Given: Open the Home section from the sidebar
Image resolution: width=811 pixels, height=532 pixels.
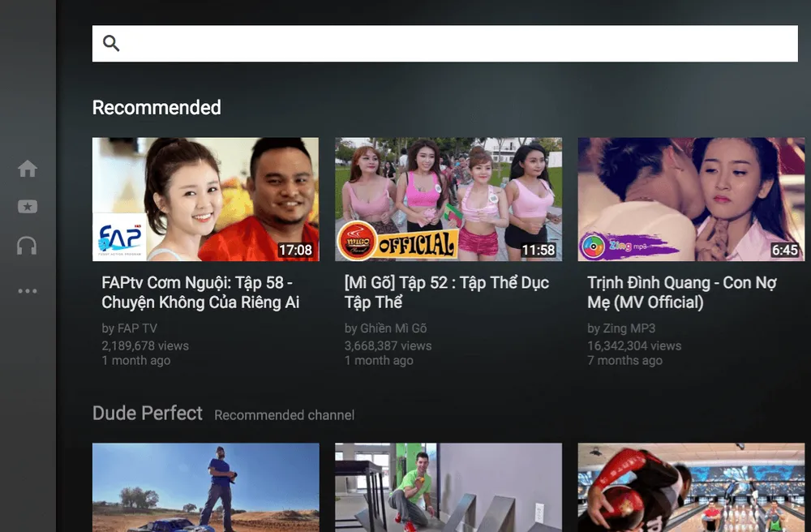Looking at the screenshot, I should point(27,168).
